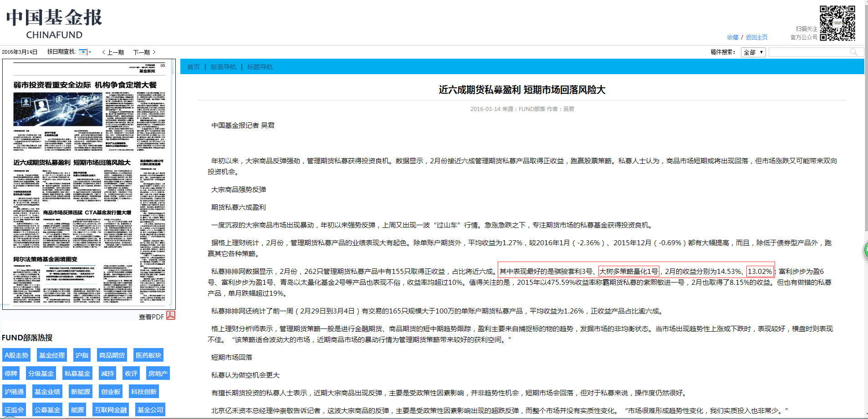Select the A股走势 hot tag
This screenshot has height=419, width=868.
16,355
